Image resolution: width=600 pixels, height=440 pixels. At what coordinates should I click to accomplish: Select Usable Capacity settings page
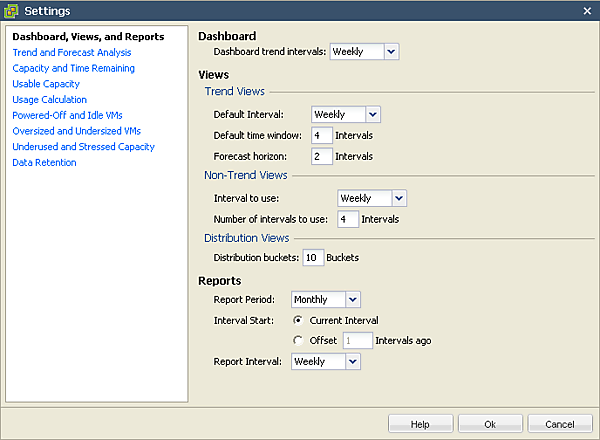[x=46, y=84]
